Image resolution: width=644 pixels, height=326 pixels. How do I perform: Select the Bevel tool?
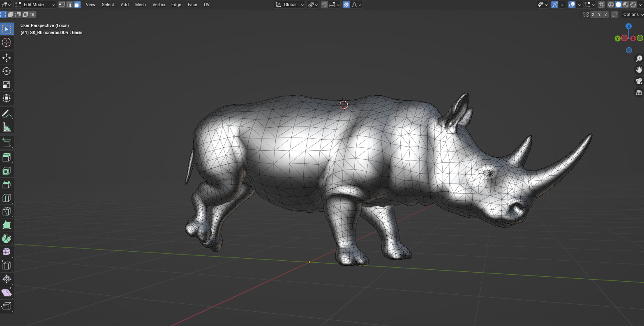[7, 184]
